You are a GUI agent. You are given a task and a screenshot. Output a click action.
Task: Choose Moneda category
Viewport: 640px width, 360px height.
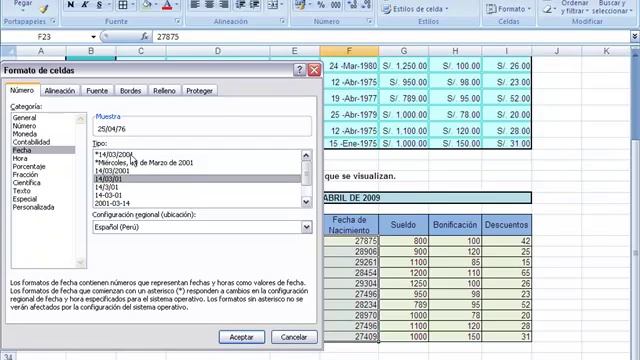[24, 134]
